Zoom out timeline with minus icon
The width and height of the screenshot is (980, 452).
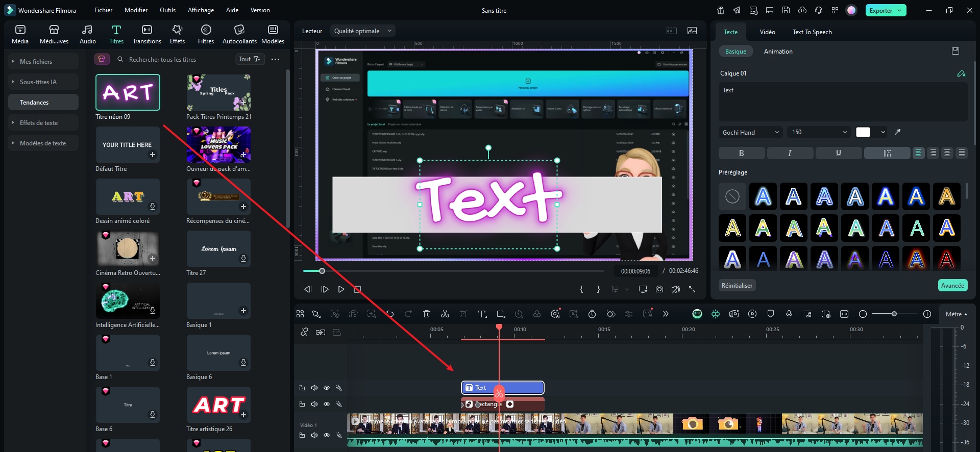(863, 314)
